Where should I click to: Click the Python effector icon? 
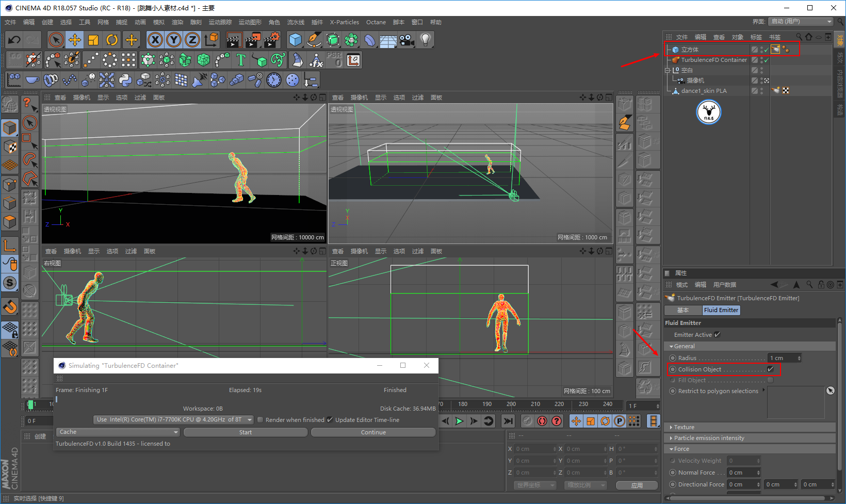[x=125, y=80]
